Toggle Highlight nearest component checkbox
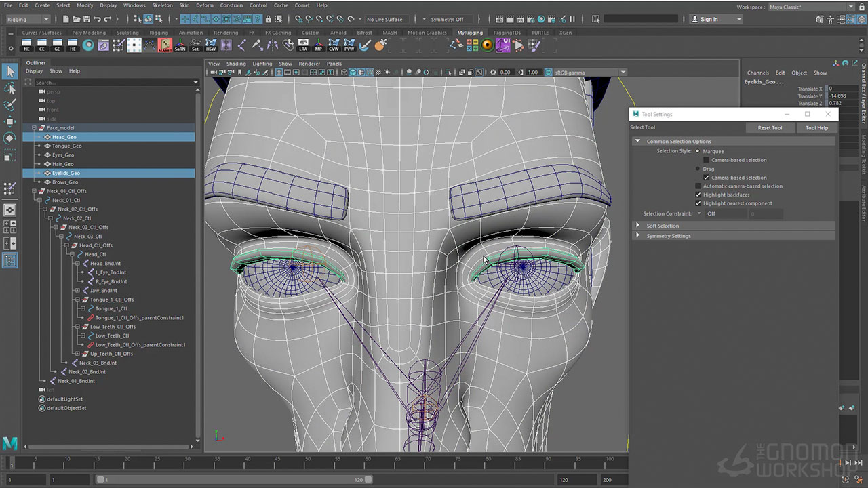This screenshot has height=488, width=868. [698, 203]
